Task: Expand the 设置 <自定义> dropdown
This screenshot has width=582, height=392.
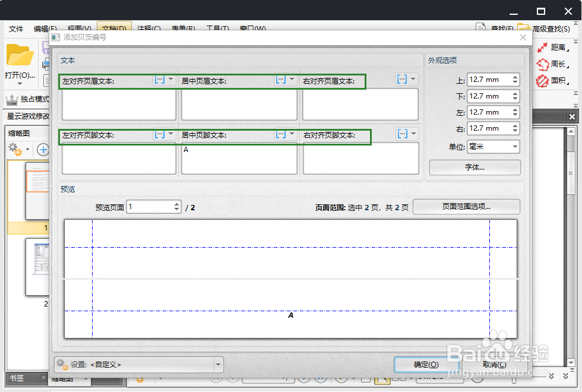Action: (218, 365)
